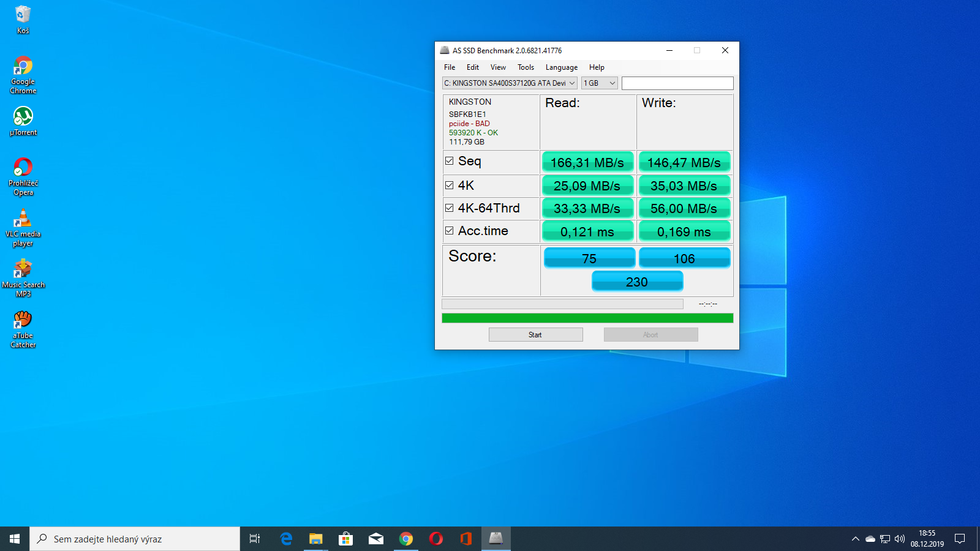Disable the Acc.time test checkbox
This screenshot has width=980, height=551.
(450, 231)
